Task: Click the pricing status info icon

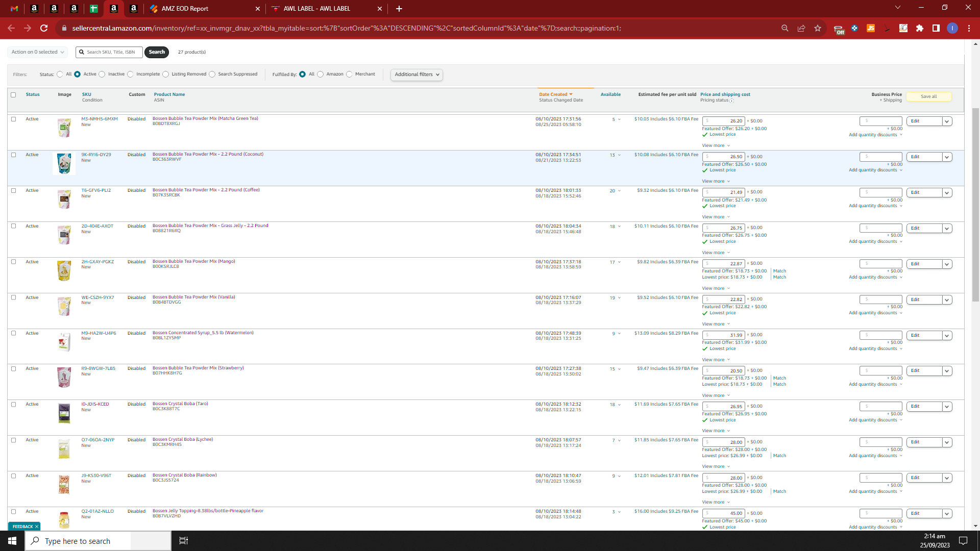Action: [x=731, y=101]
